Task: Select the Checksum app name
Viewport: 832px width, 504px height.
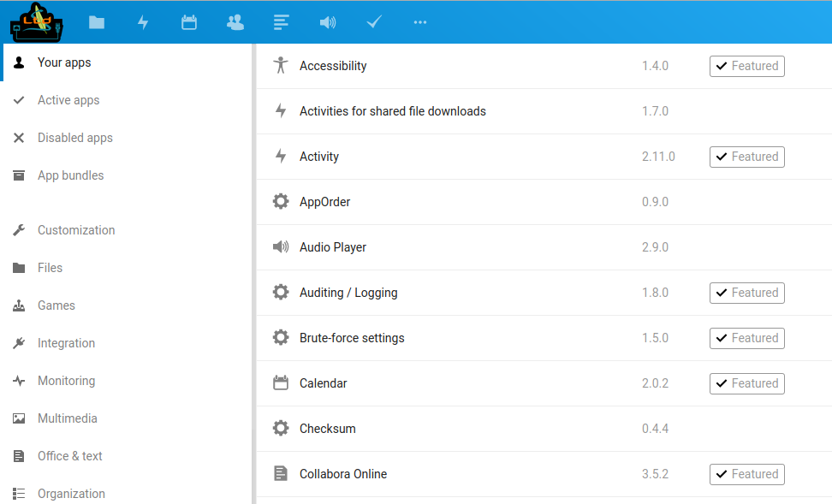Action: [x=327, y=429]
